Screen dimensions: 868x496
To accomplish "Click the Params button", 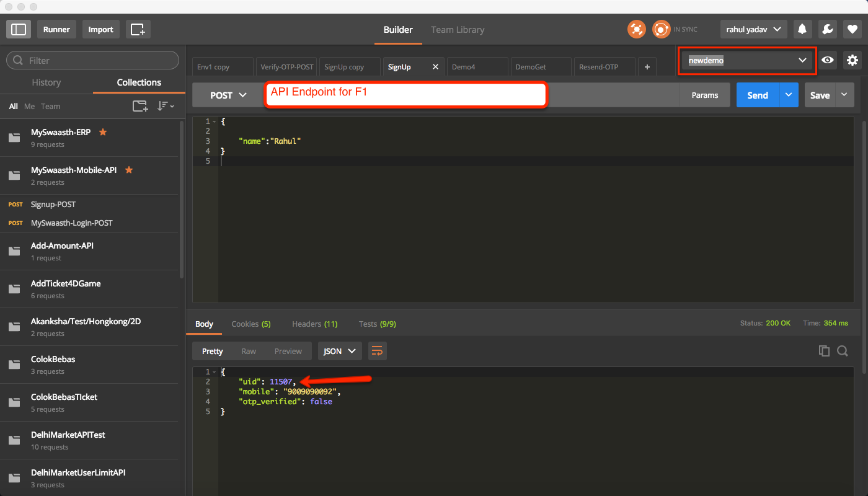I will click(x=705, y=95).
